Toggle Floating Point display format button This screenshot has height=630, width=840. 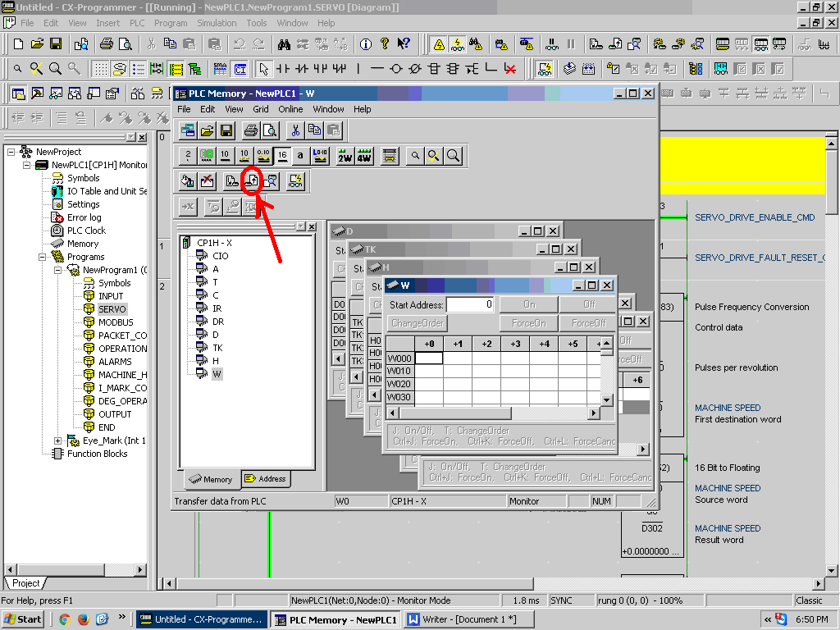[x=263, y=156]
